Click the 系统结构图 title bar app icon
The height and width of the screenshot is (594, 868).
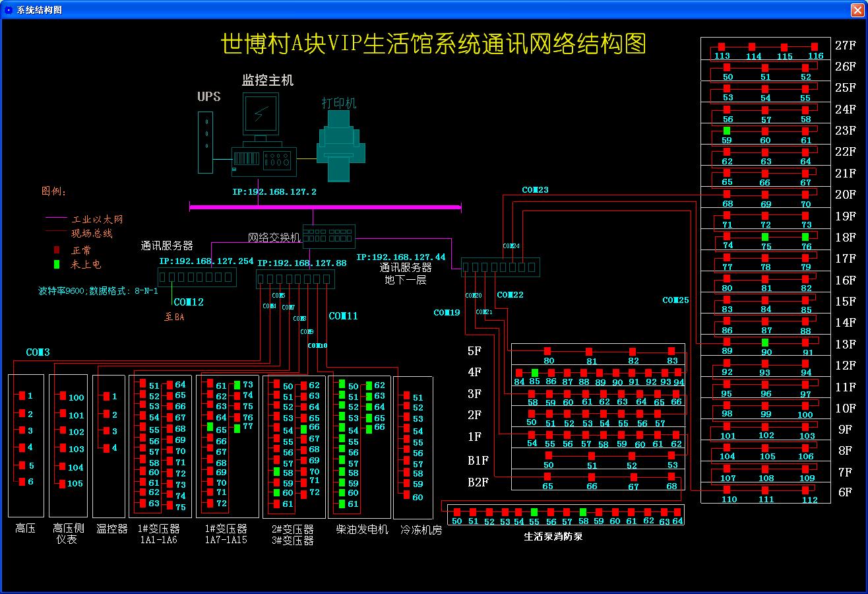point(9,10)
